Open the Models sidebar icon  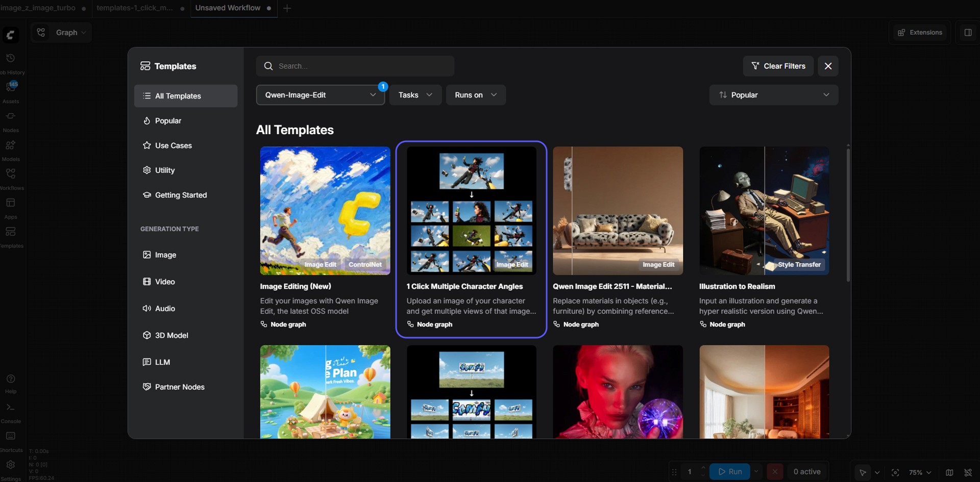(x=10, y=145)
